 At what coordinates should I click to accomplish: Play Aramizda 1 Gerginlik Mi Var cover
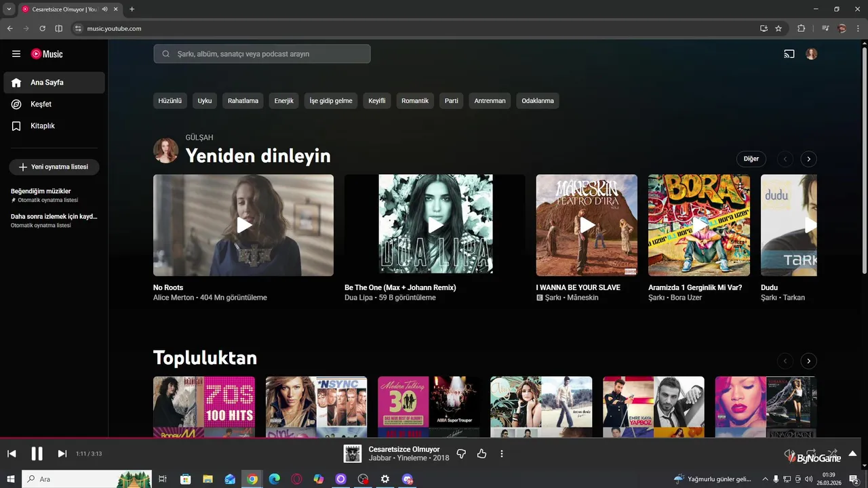[699, 225]
